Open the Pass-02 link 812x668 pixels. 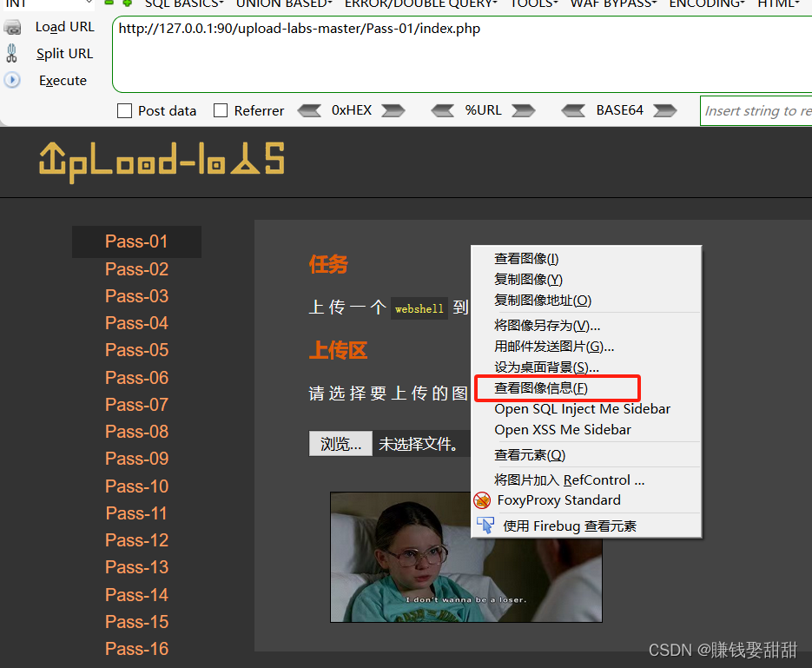coord(136,268)
